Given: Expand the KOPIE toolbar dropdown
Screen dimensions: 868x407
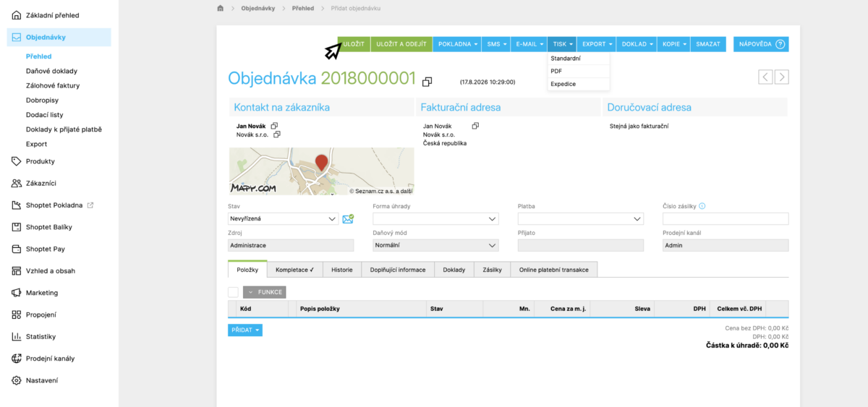Looking at the screenshot, I should point(673,44).
